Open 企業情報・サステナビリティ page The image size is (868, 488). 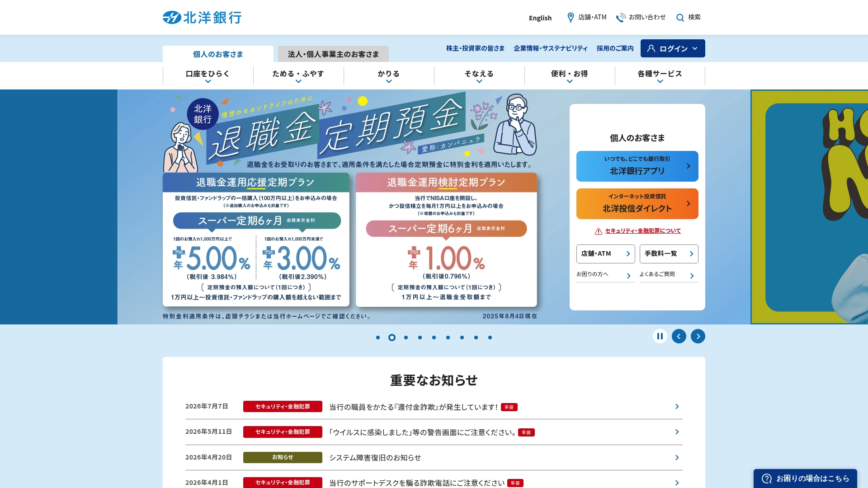tap(551, 48)
